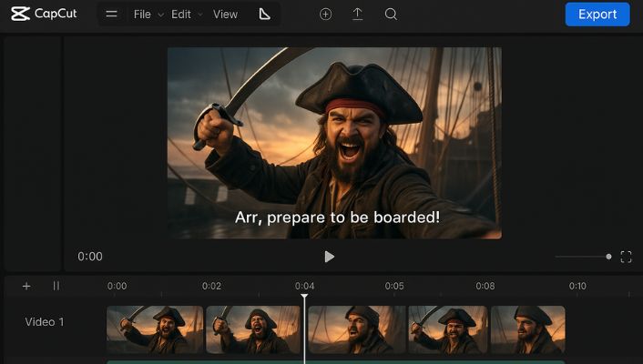Expand the Edit menu chevron
Viewport: 643px width, 364px height.
(x=200, y=15)
